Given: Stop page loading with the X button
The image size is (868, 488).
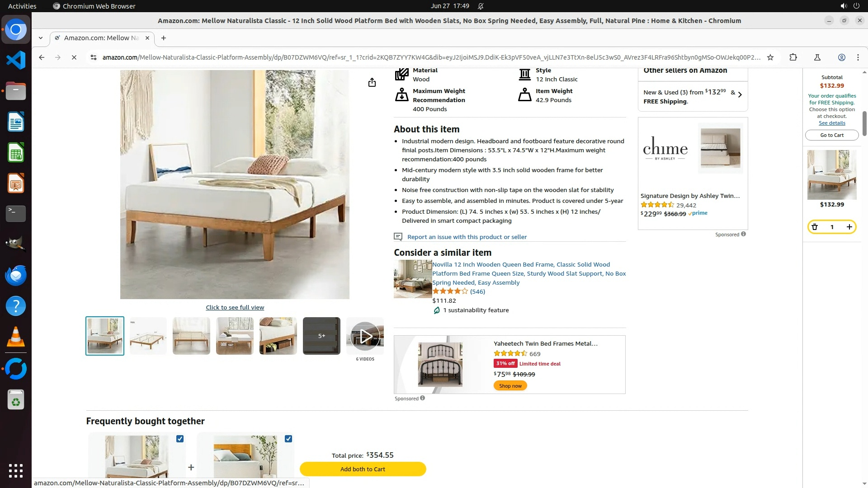Looking at the screenshot, I should click(x=74, y=57).
